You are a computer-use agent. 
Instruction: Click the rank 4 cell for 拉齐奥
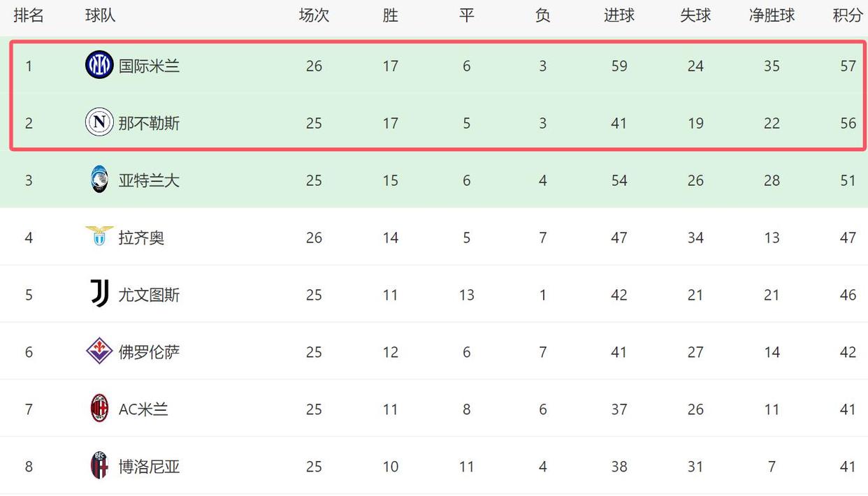(29, 238)
